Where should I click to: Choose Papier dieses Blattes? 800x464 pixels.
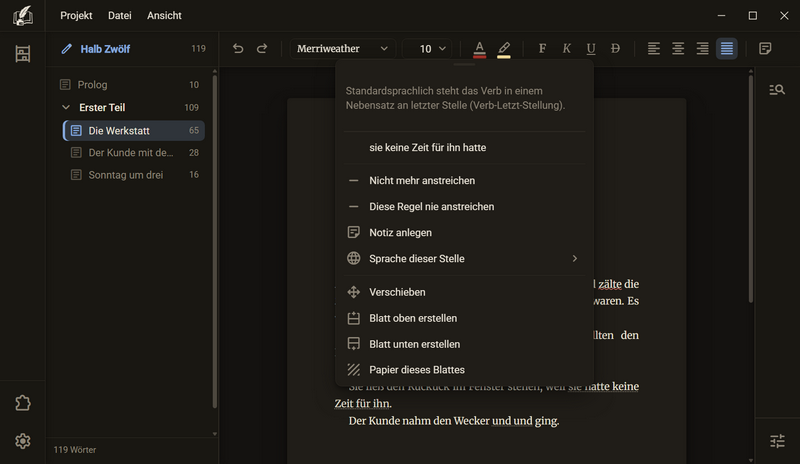[x=464, y=370]
